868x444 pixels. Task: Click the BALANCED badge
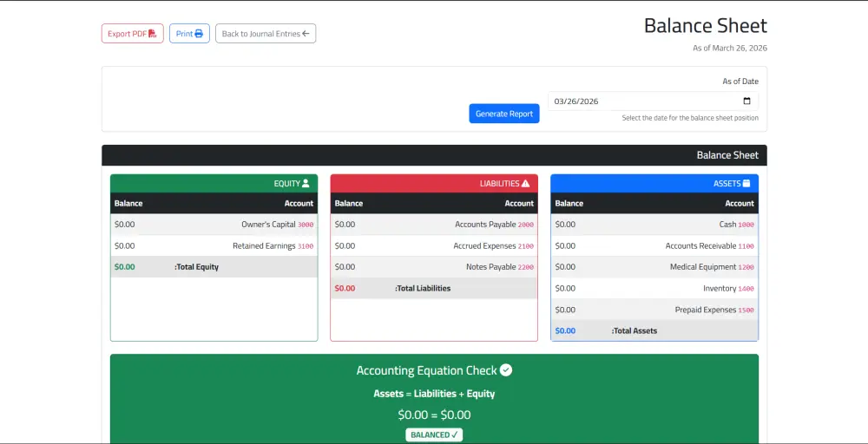pos(434,434)
